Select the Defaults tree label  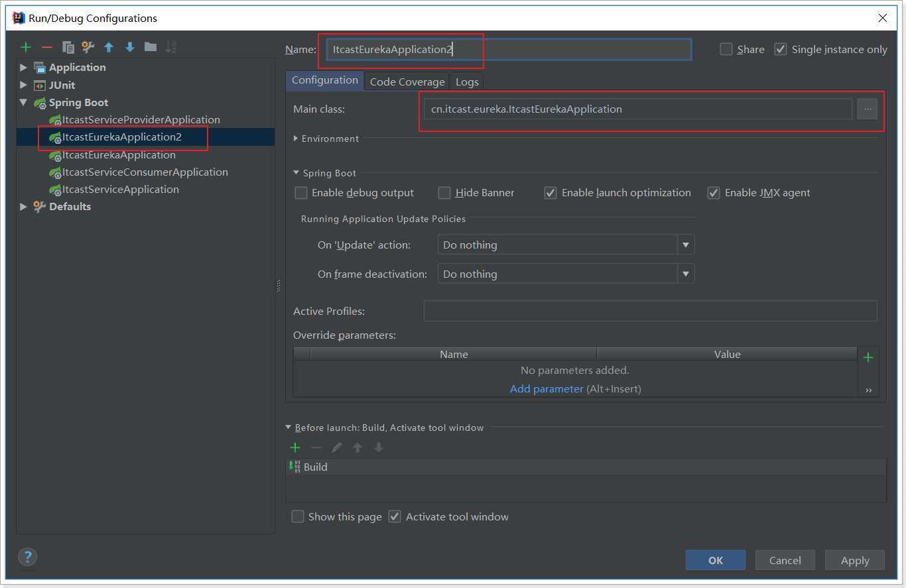pos(70,207)
